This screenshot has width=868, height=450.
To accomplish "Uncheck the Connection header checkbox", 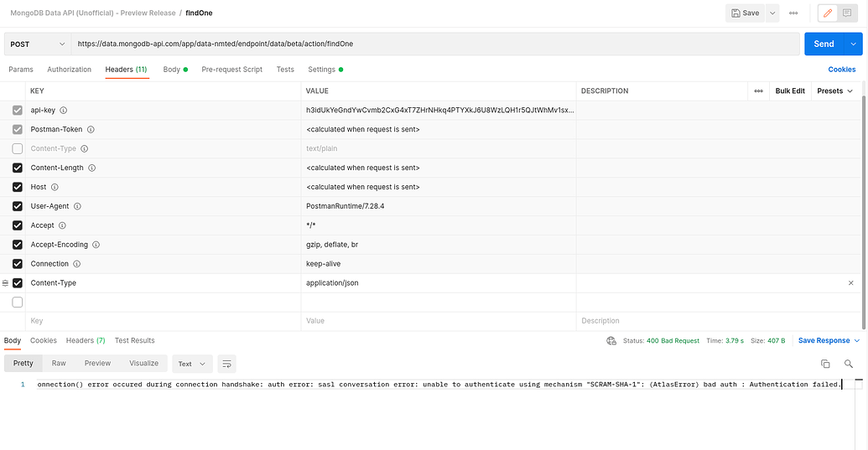I will pyautogui.click(x=18, y=264).
